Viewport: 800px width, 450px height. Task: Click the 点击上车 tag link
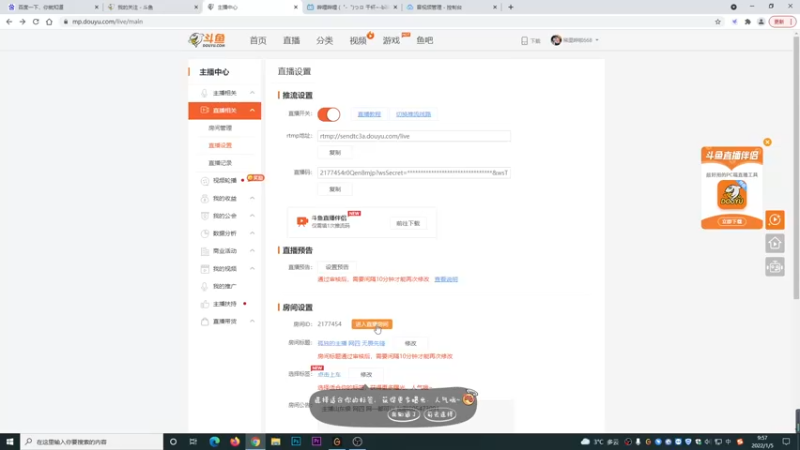point(329,374)
